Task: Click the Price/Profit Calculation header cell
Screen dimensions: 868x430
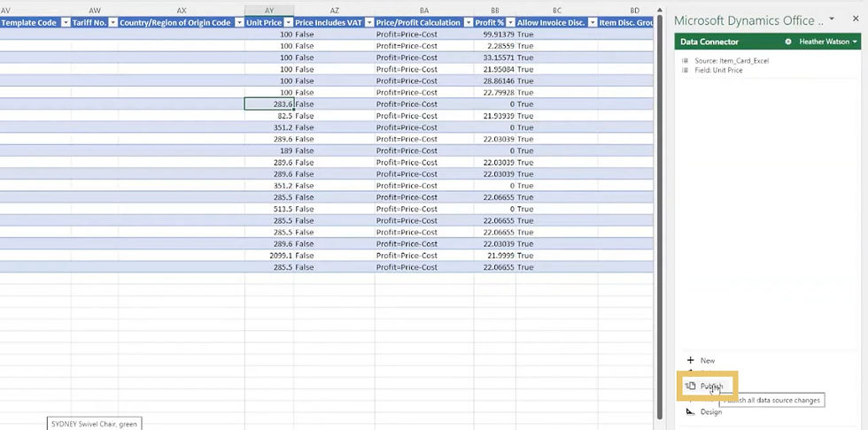Action: coord(424,23)
